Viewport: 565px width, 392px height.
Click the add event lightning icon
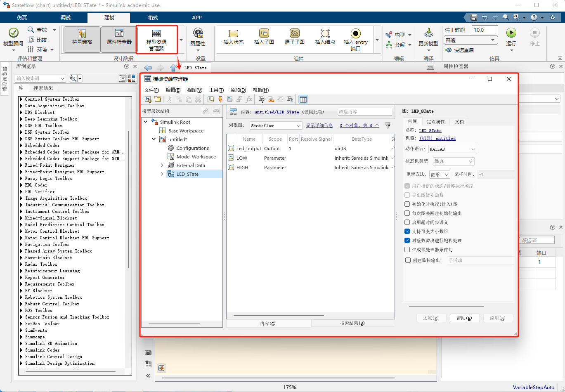coord(220,99)
